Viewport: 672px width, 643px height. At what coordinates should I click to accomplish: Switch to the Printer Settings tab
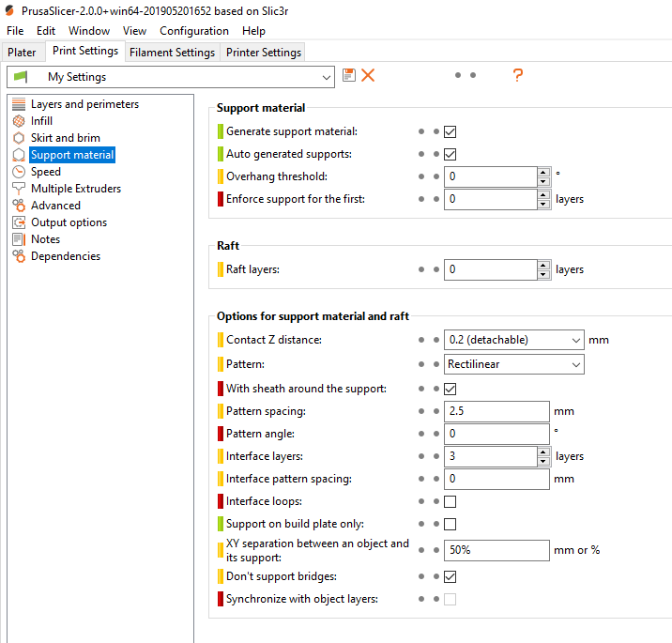264,53
